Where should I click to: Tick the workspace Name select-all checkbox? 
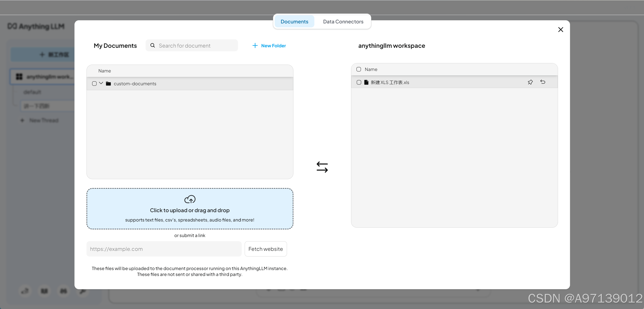[x=358, y=69]
